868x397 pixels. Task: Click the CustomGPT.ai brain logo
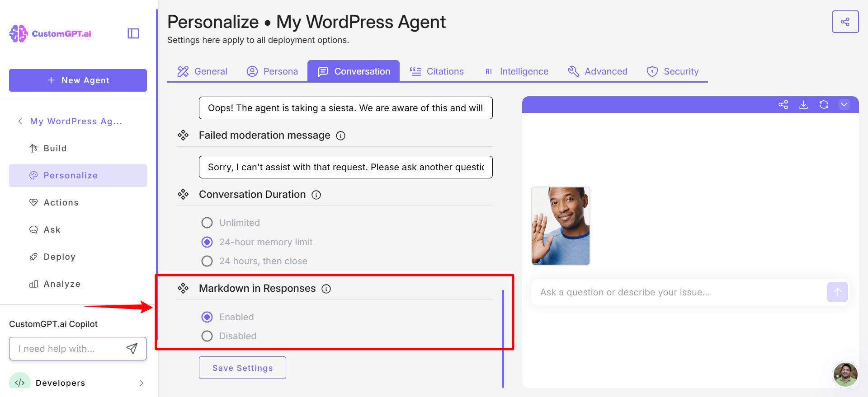coord(19,34)
